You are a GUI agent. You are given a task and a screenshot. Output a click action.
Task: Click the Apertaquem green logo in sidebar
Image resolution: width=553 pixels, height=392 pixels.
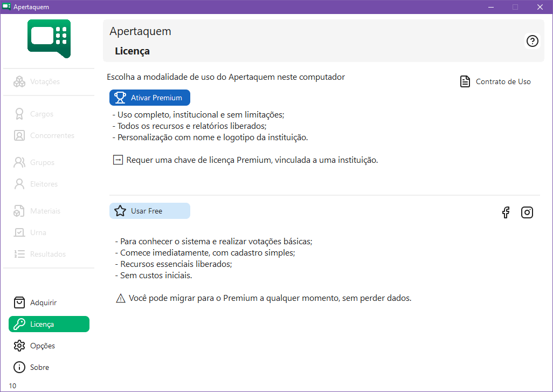pyautogui.click(x=49, y=39)
